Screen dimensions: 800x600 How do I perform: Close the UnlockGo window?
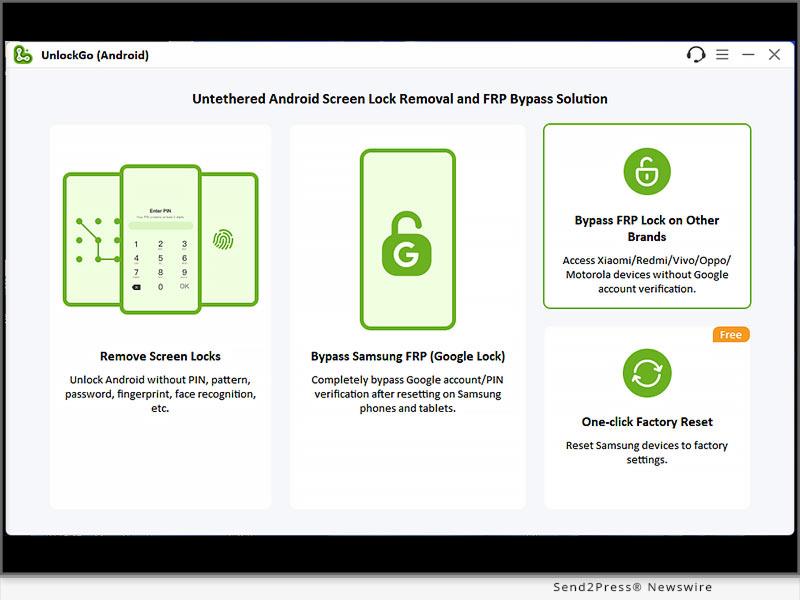[x=774, y=55]
